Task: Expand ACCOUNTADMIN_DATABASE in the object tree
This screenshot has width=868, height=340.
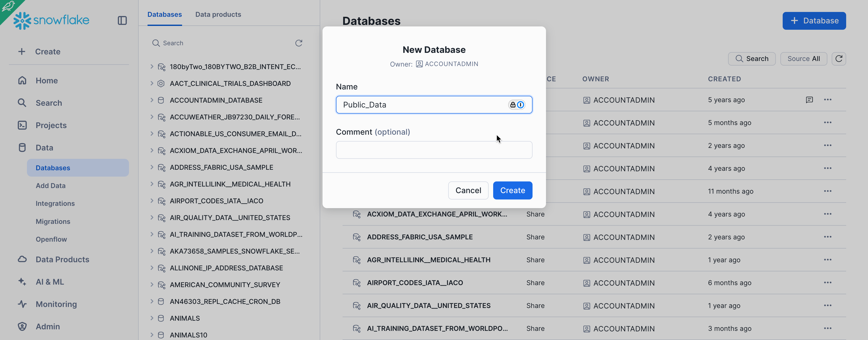Action: coord(152,100)
